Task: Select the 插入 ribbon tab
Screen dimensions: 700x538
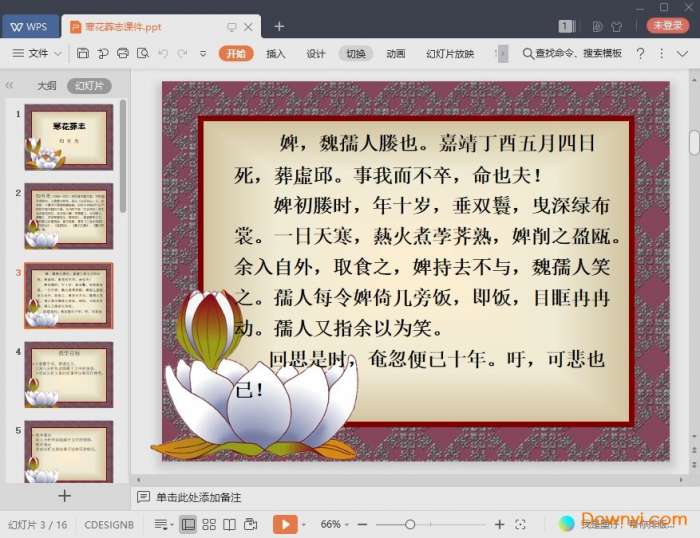Action: click(x=275, y=54)
